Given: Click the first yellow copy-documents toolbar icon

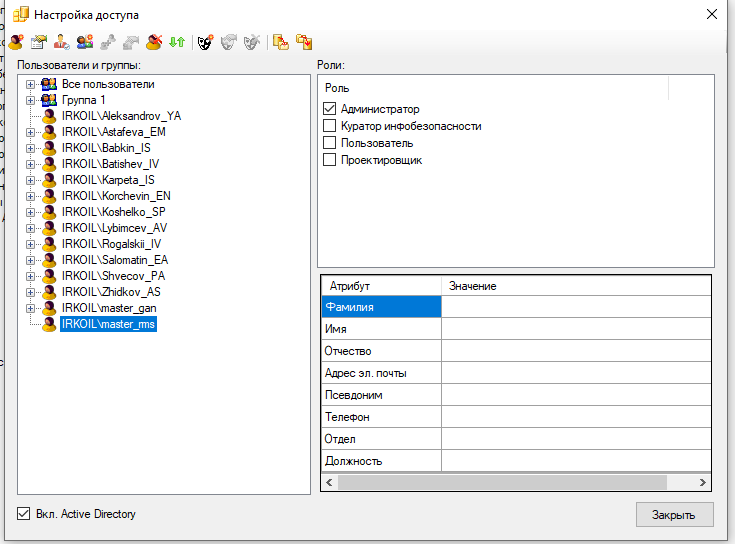Looking at the screenshot, I should coord(281,42).
